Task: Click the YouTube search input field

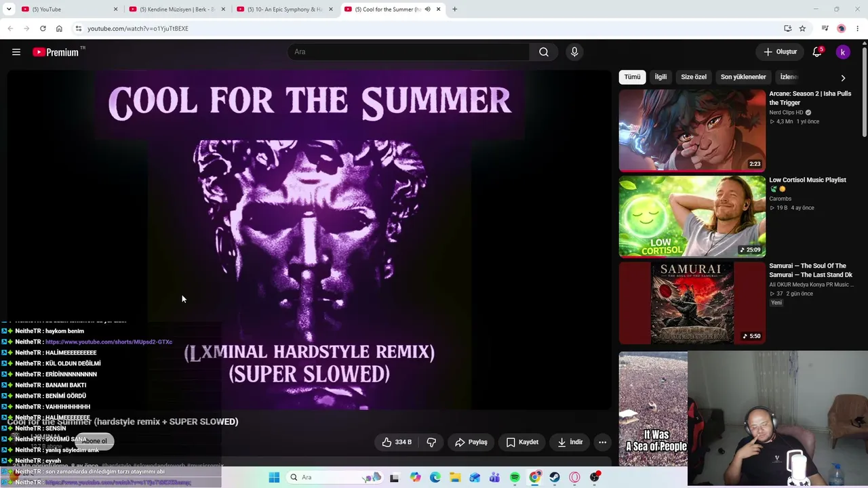Action: 409,52
